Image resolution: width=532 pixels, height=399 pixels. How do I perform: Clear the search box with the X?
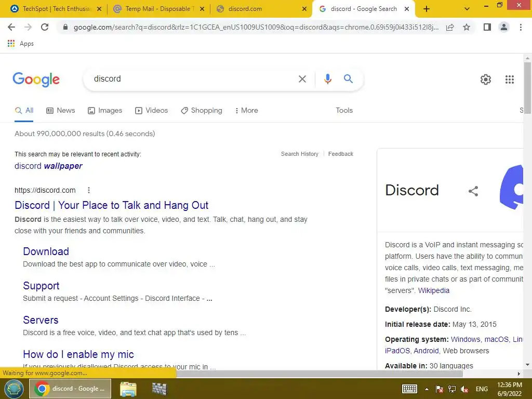tap(302, 79)
